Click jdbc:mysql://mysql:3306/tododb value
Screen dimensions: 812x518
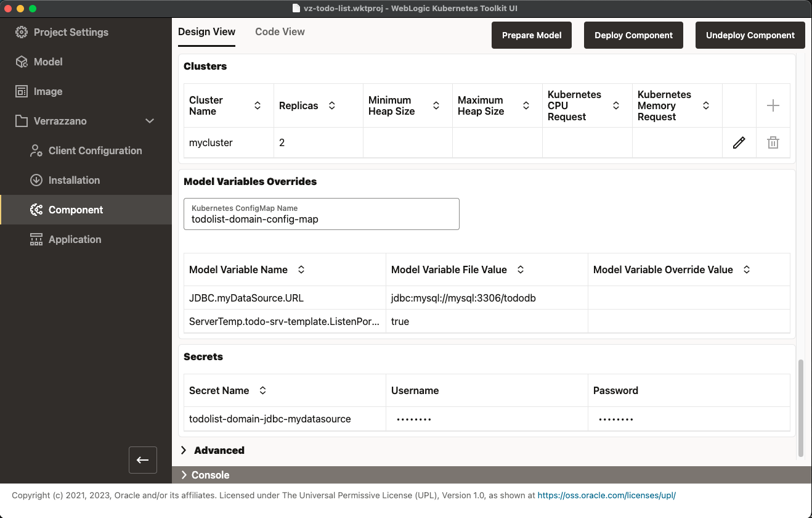[463, 298]
